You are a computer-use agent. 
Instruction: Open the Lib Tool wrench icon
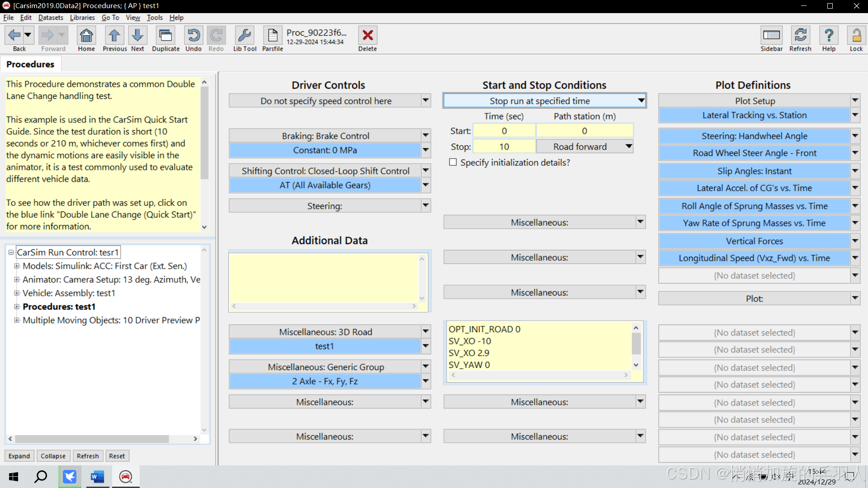(245, 35)
